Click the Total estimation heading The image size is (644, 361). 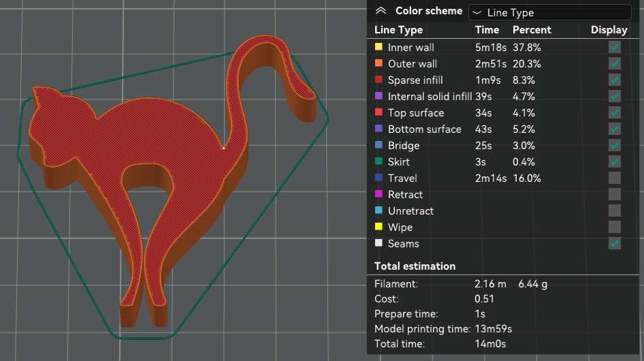[415, 266]
